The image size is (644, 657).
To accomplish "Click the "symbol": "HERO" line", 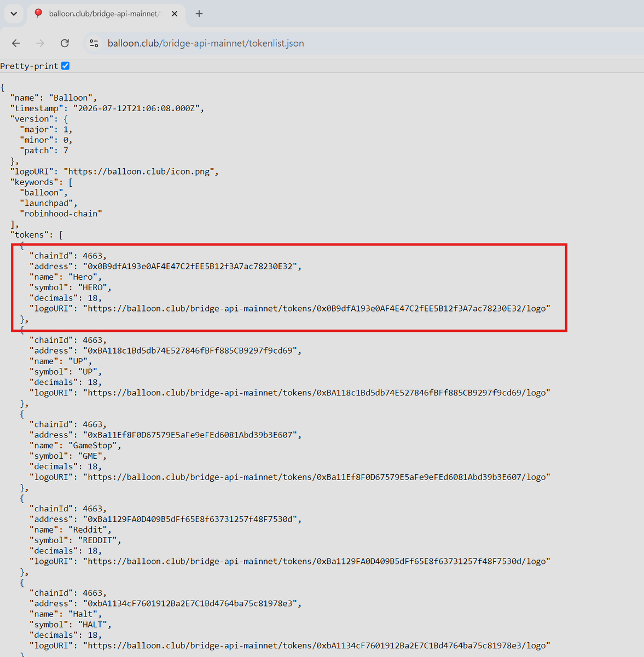I will [x=70, y=287].
